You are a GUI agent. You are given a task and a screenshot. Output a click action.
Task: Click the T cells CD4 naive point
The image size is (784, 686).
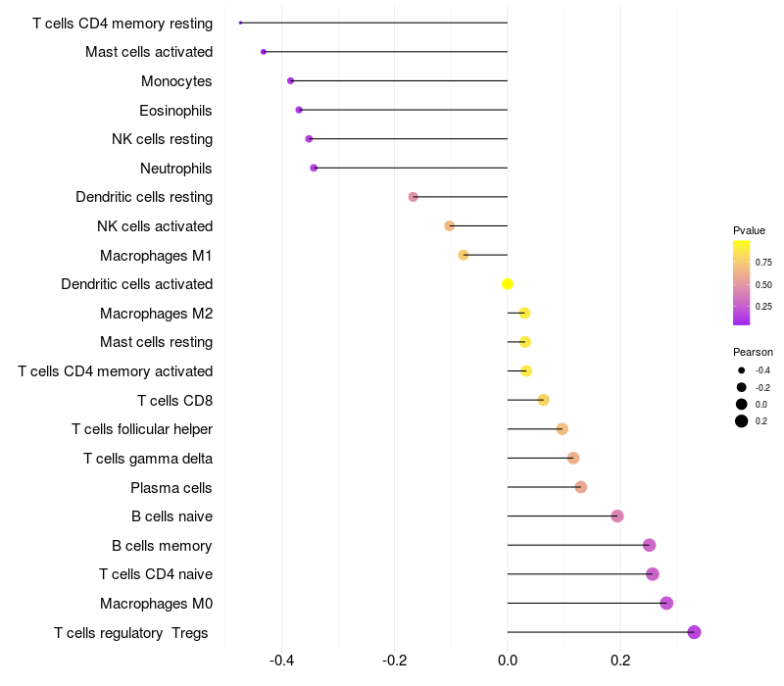pos(652,574)
